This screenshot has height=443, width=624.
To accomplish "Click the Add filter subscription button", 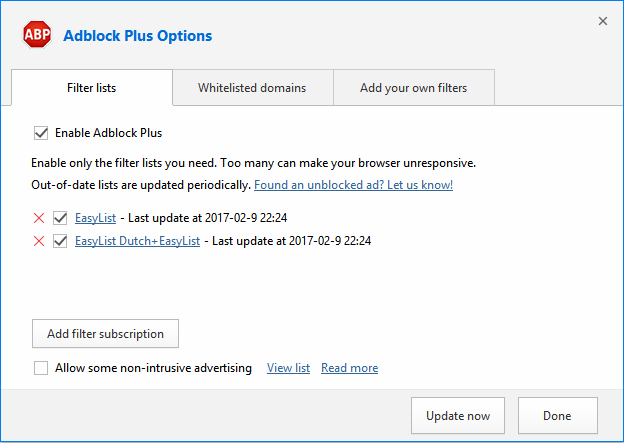I will coord(105,334).
